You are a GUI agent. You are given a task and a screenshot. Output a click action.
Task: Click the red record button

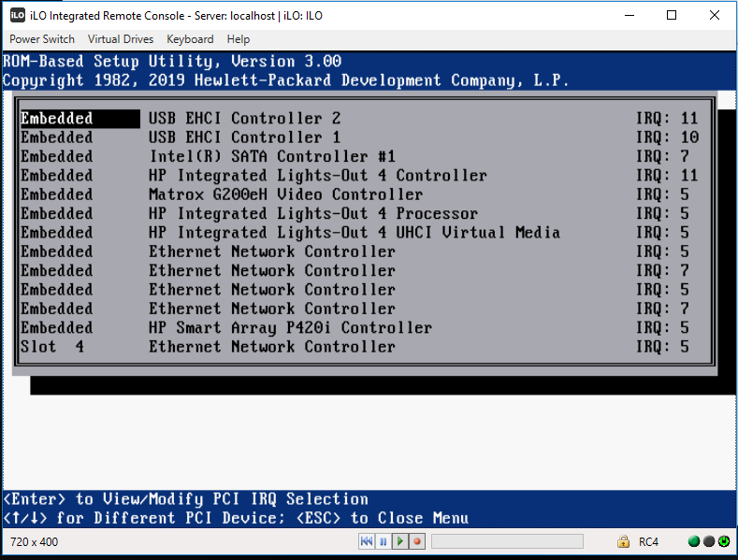[x=417, y=541]
